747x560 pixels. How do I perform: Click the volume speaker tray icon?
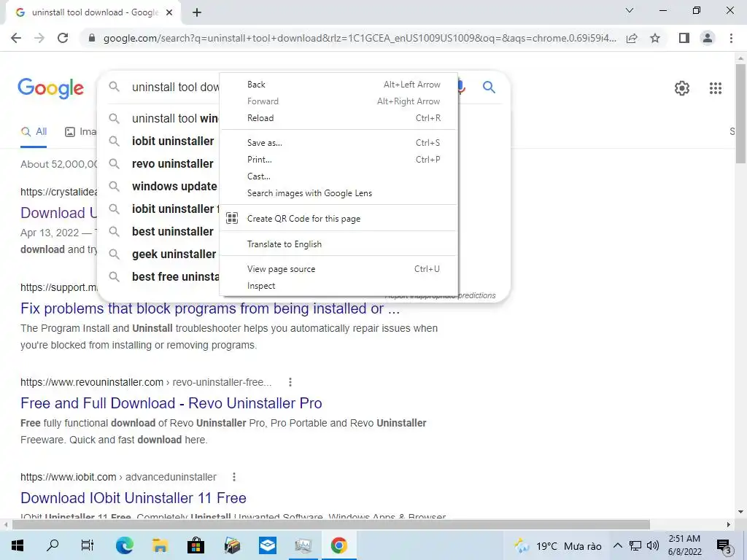(653, 545)
